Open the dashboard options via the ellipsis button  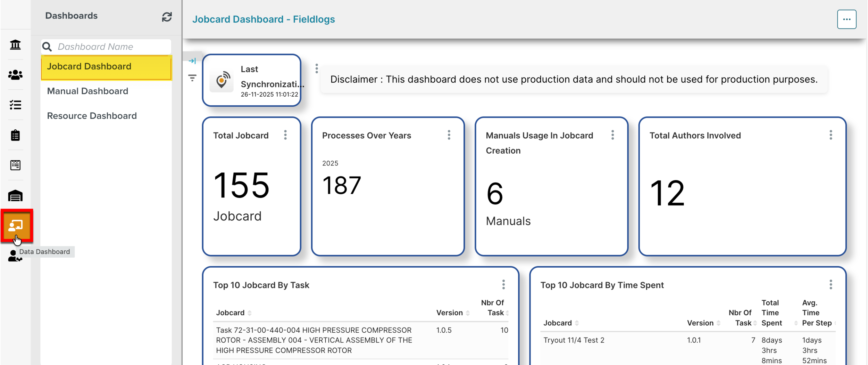pos(847,19)
